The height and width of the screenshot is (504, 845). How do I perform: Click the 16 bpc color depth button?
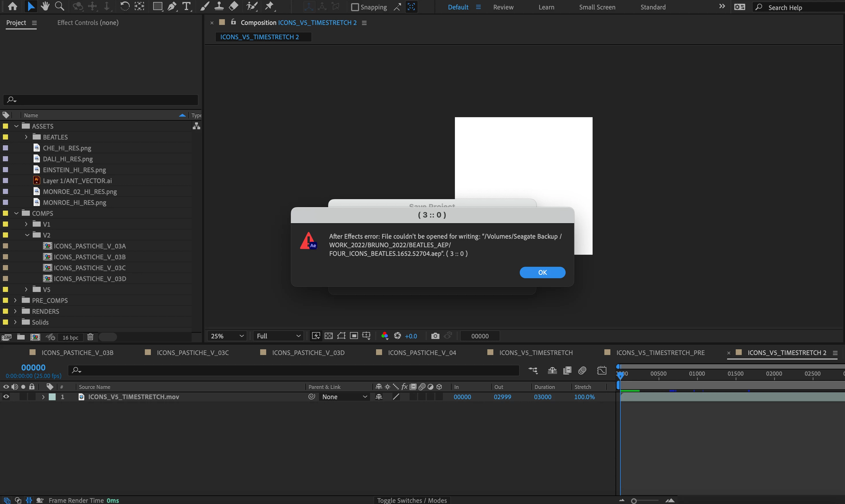click(x=70, y=337)
